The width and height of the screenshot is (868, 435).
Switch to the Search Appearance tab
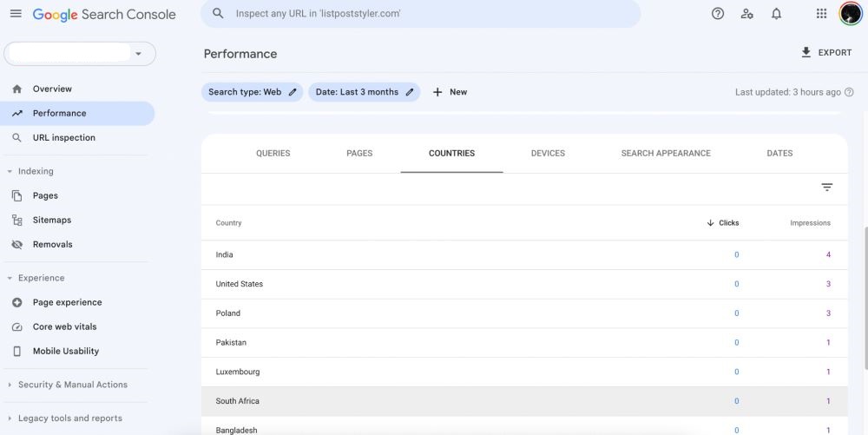666,154
